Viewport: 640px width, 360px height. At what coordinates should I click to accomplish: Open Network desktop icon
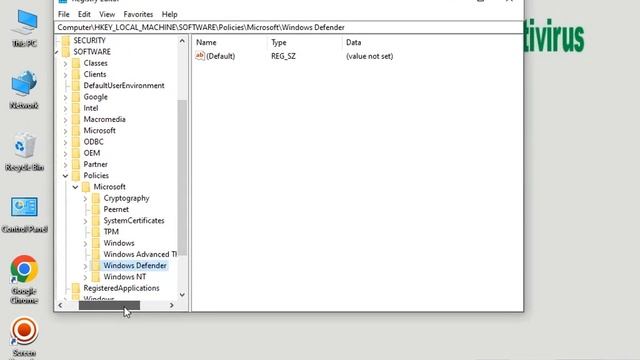pyautogui.click(x=24, y=90)
